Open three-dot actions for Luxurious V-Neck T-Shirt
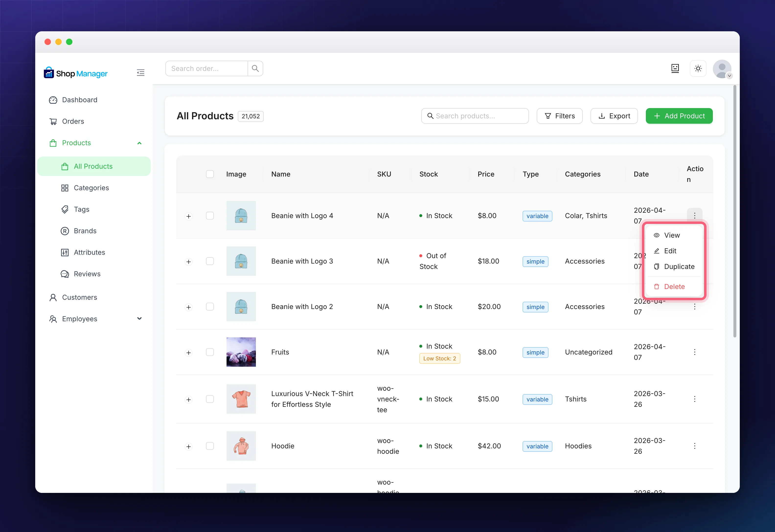Screen dimensions: 775x532 (x=695, y=399)
